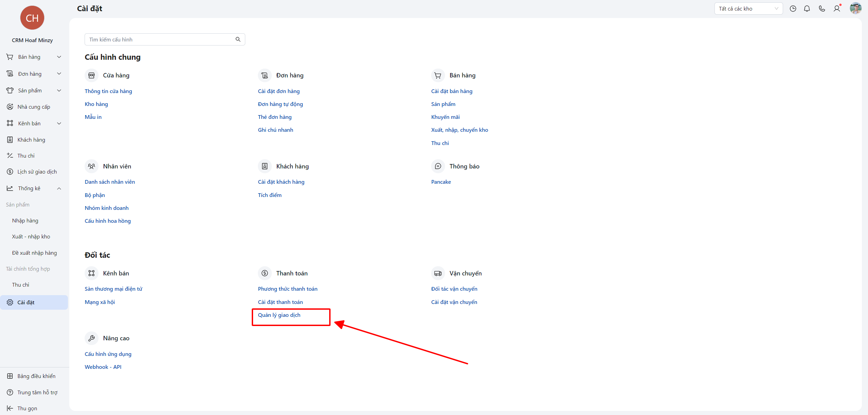
Task: Open the Quản lý giao dịch link
Action: 279,315
